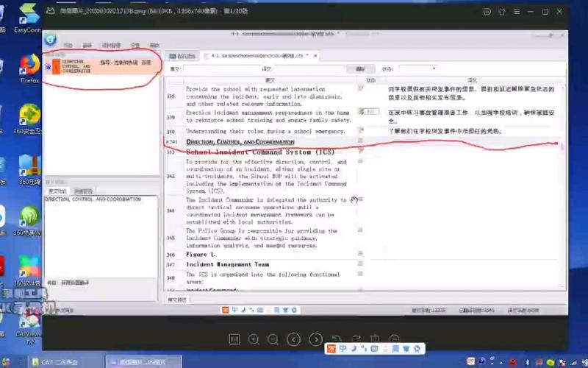Click the CAT tool round logo icon
This screenshot has width=588, height=368.
point(50,40)
